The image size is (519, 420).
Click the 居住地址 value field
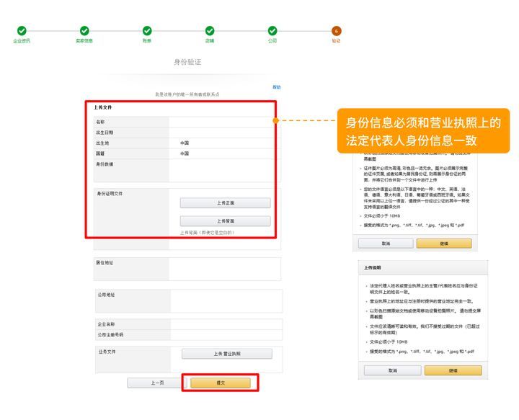225,269
